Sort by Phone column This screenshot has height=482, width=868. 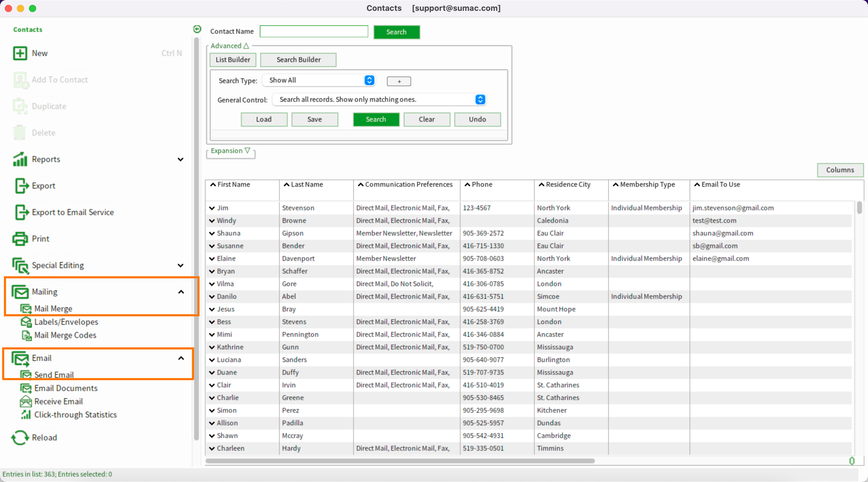pos(479,185)
